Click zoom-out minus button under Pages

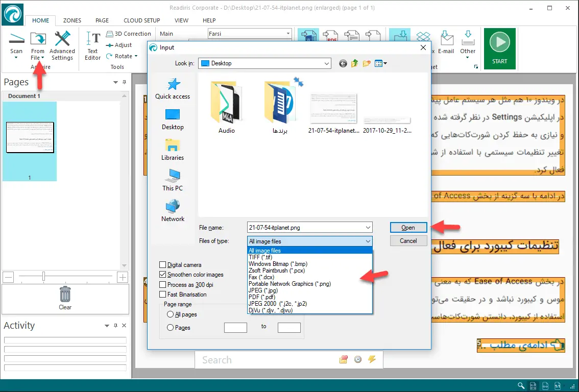[9, 277]
